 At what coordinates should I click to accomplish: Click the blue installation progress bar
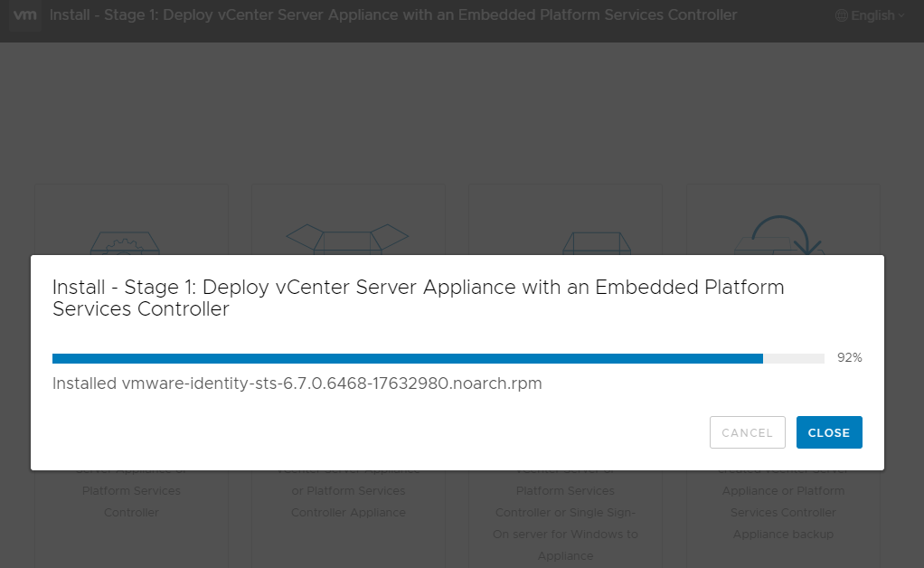438,358
